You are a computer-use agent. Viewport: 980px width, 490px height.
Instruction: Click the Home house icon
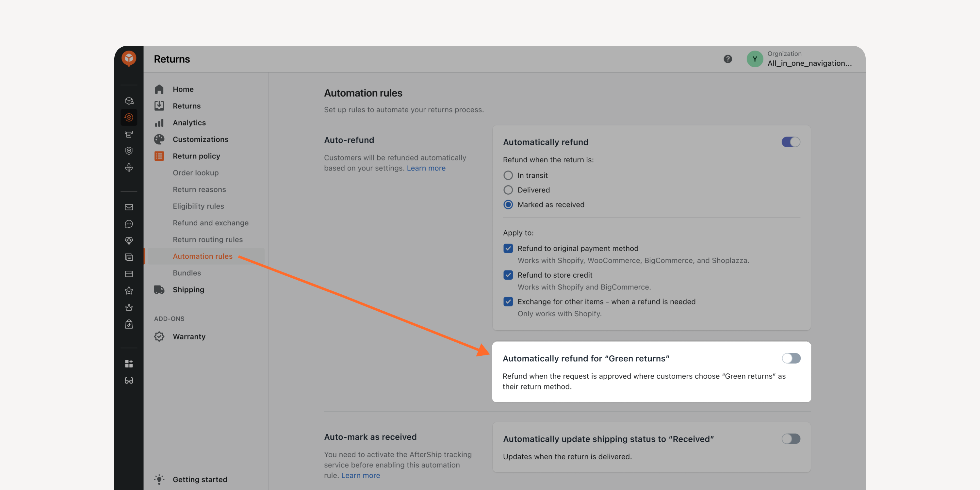click(159, 89)
